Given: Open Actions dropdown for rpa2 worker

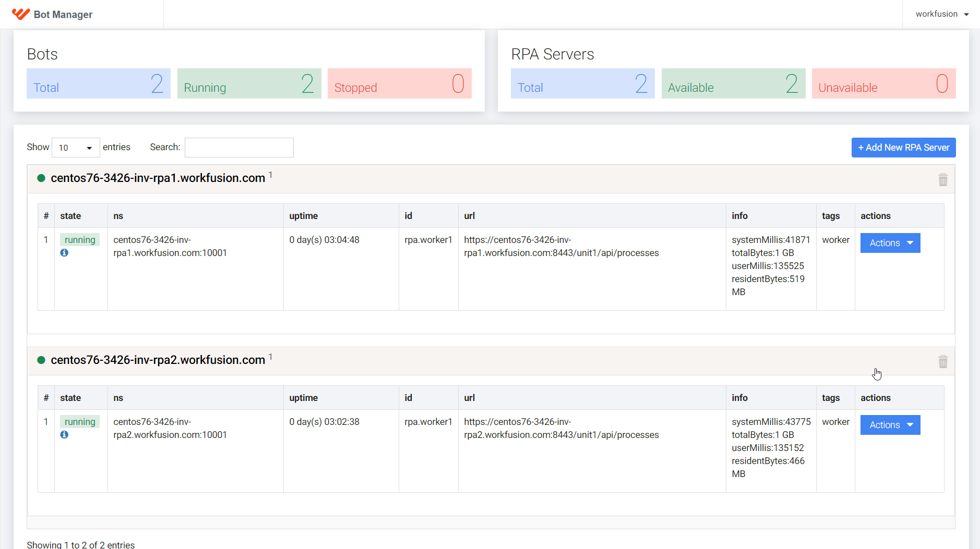Looking at the screenshot, I should tap(890, 425).
